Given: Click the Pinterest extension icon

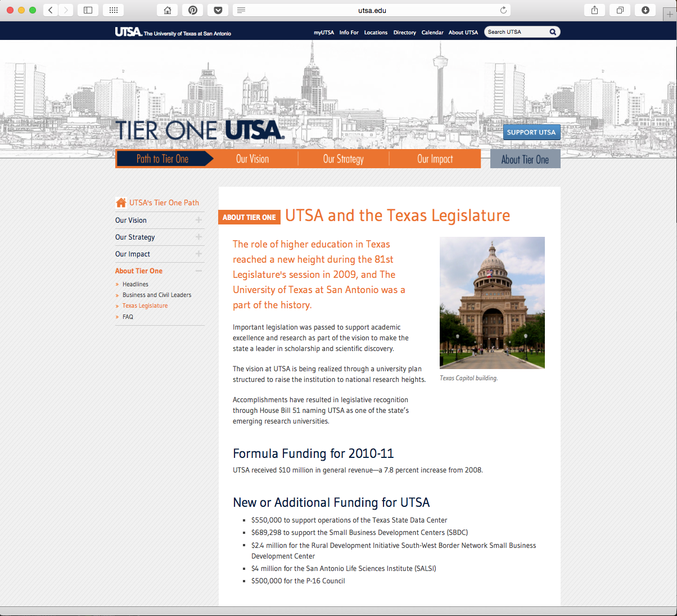Looking at the screenshot, I should coord(192,10).
